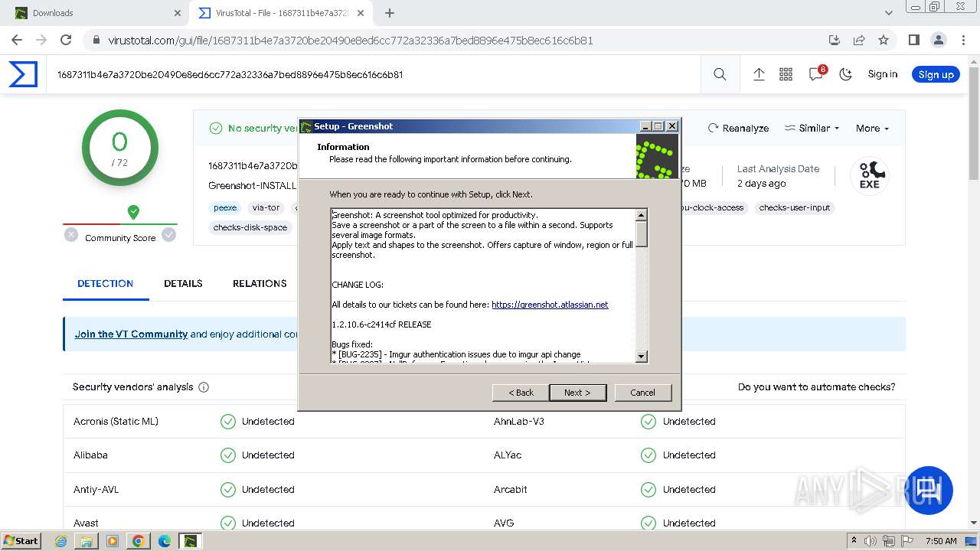
Task: Click the VirusTotal logo icon
Action: (x=23, y=74)
